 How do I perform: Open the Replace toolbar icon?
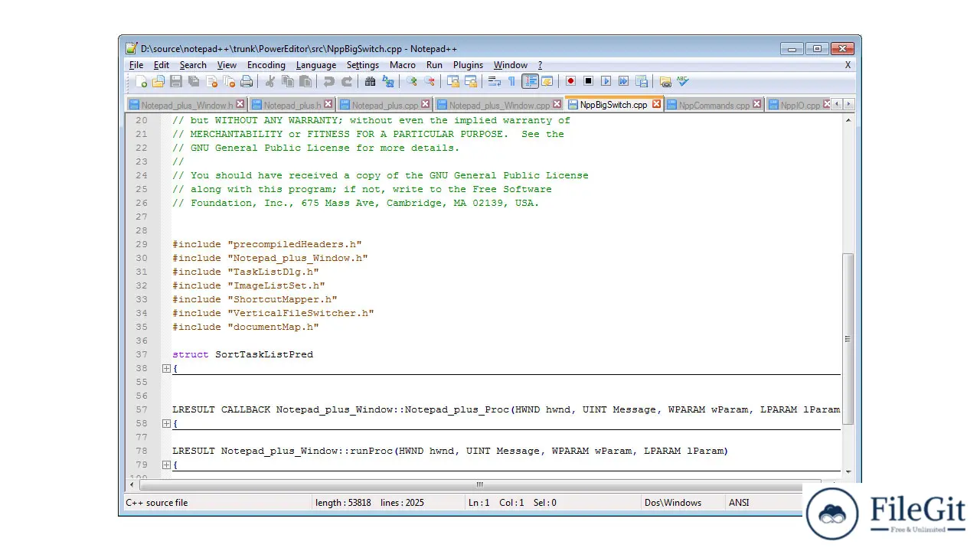click(388, 81)
